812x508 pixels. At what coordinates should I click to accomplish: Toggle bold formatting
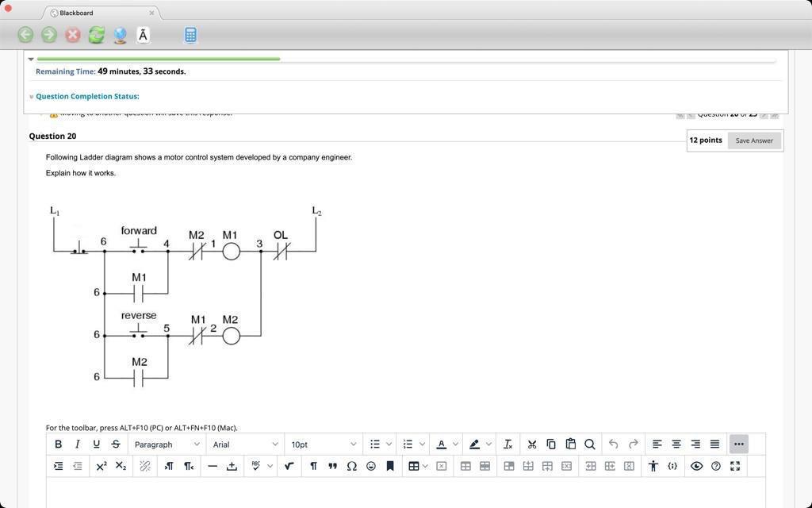pyautogui.click(x=58, y=444)
